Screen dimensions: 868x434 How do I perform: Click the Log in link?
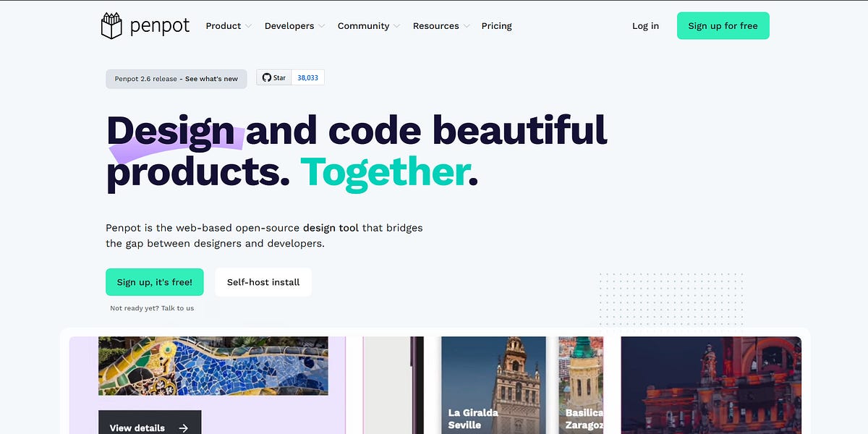pyautogui.click(x=645, y=26)
